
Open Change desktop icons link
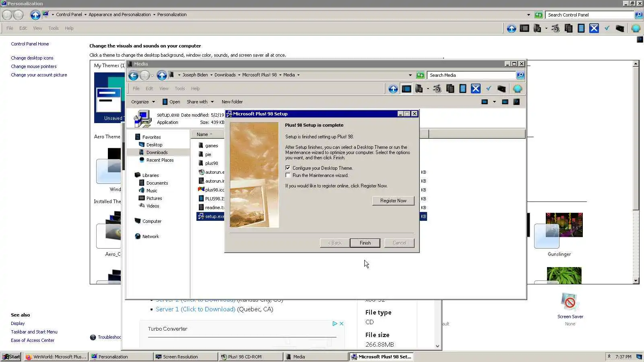point(32,58)
